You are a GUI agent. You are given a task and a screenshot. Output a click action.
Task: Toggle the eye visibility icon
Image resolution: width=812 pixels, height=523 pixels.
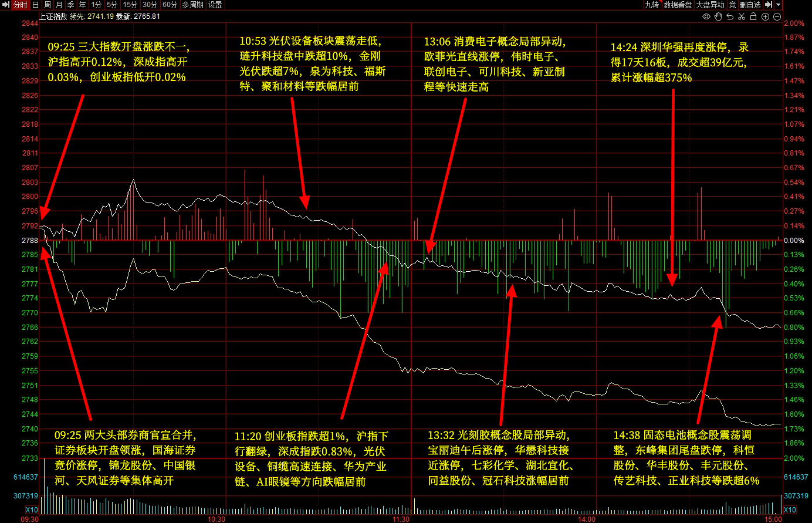706,16
